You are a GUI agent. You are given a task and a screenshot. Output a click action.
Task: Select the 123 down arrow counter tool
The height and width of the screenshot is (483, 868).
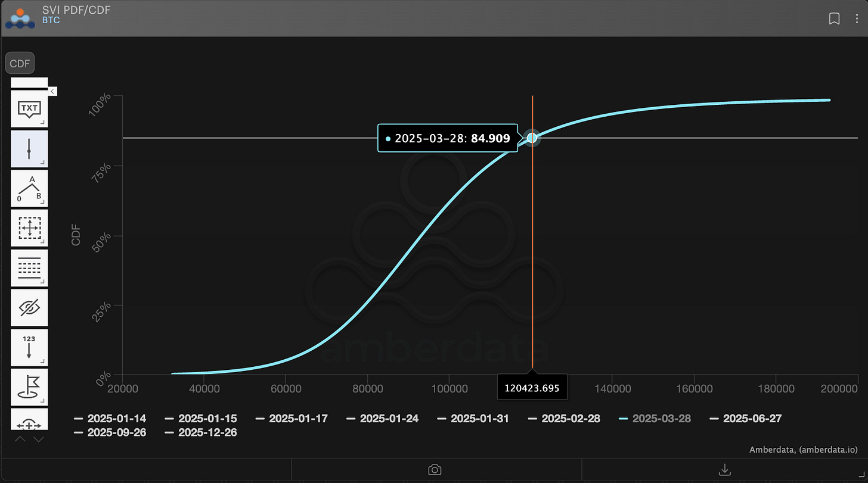click(29, 347)
